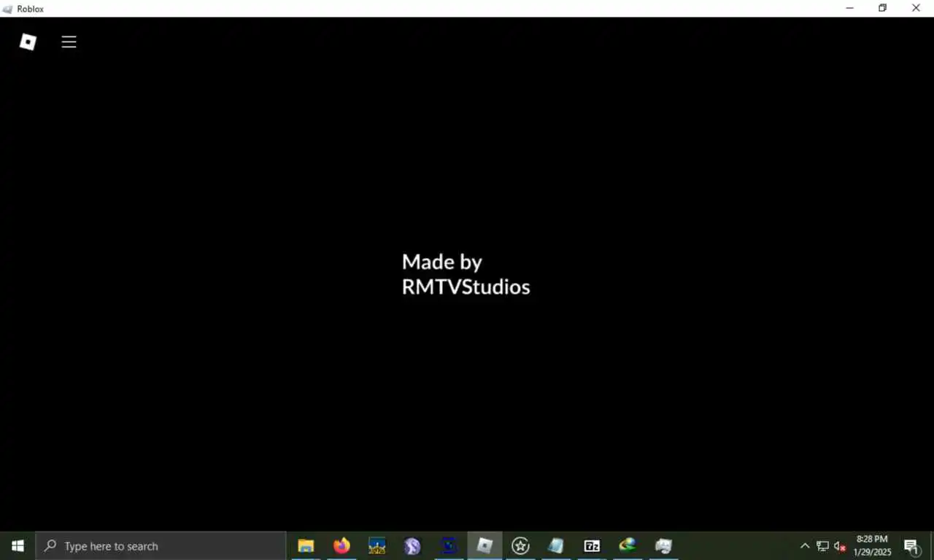The height and width of the screenshot is (560, 934).
Task: Open File Explorer from the taskbar
Action: pyautogui.click(x=306, y=545)
